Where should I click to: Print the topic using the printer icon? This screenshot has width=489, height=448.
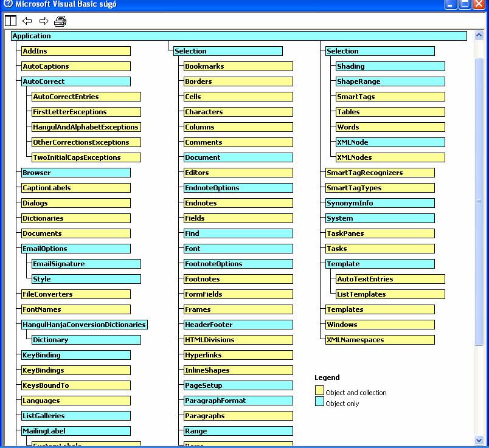click(60, 21)
